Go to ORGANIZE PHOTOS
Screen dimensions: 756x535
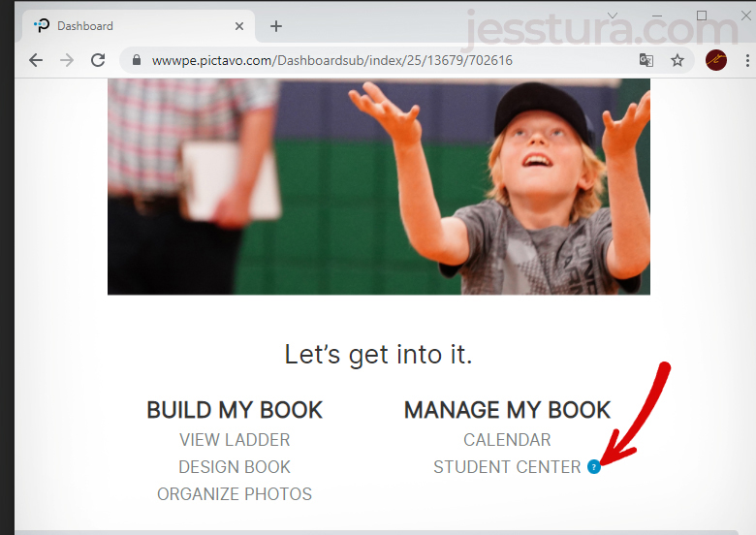(x=235, y=494)
